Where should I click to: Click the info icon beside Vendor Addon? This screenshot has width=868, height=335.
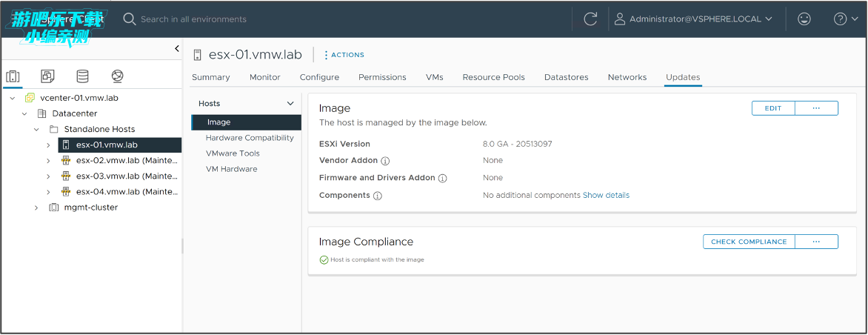coord(385,161)
